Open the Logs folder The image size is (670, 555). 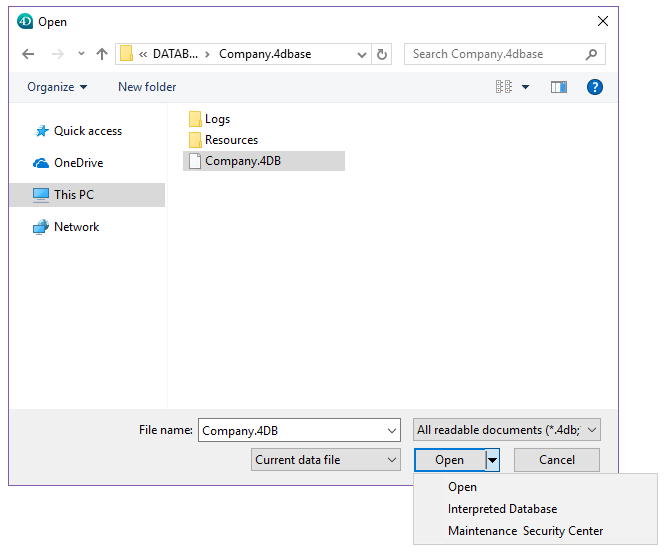point(217,119)
